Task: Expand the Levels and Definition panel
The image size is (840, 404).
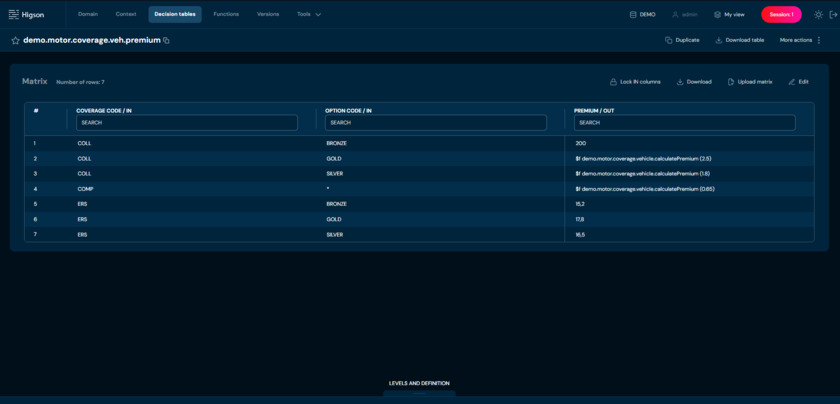Action: (419, 384)
